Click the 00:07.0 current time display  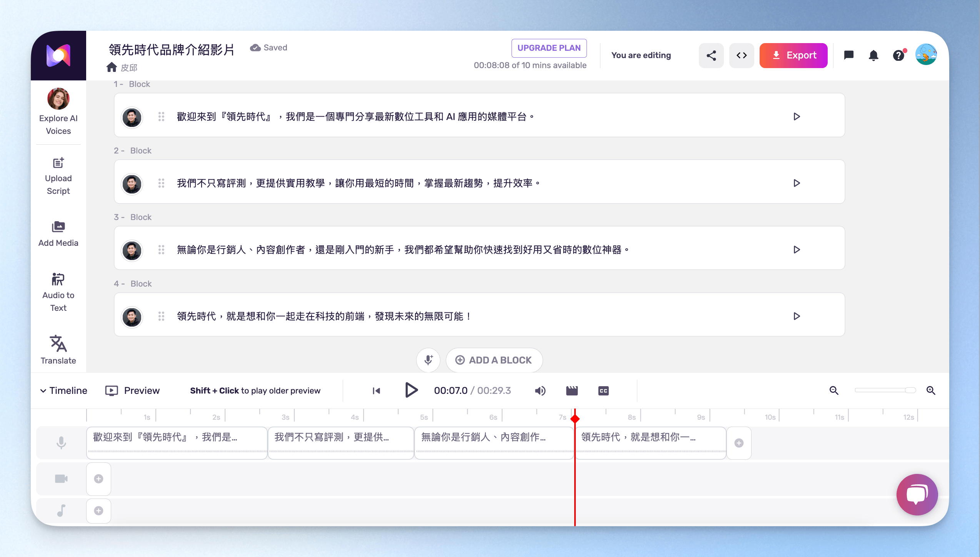[451, 390]
